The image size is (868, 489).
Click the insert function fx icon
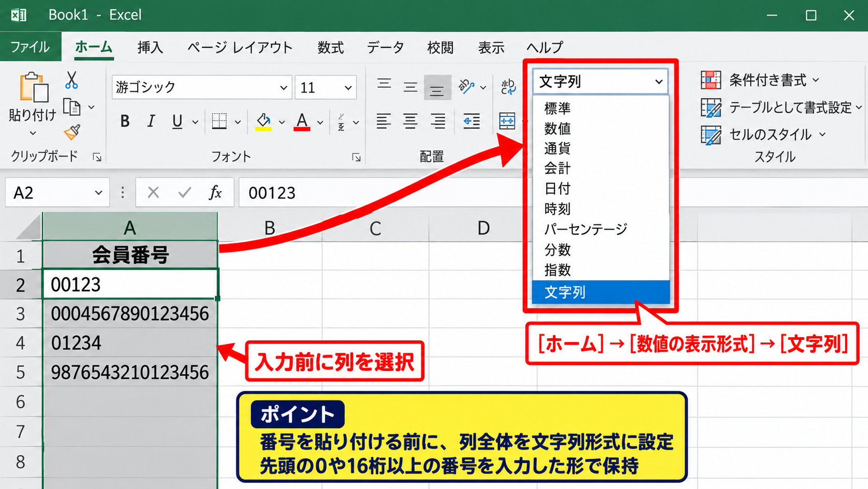pos(215,193)
